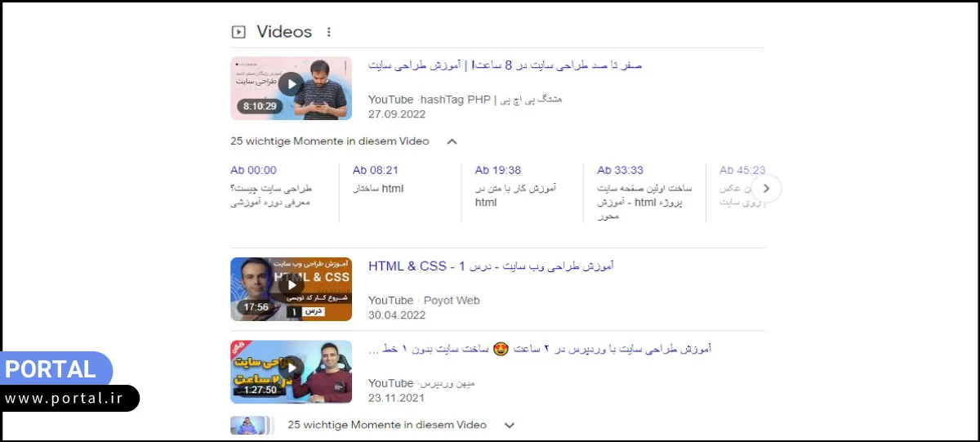980x442 pixels.
Task: Click the ساختار html moment description
Action: tap(378, 189)
